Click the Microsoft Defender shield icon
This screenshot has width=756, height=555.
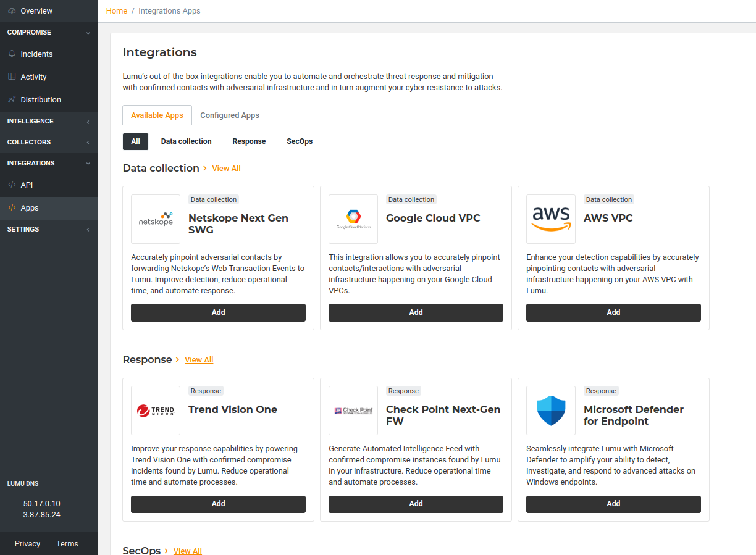(551, 411)
